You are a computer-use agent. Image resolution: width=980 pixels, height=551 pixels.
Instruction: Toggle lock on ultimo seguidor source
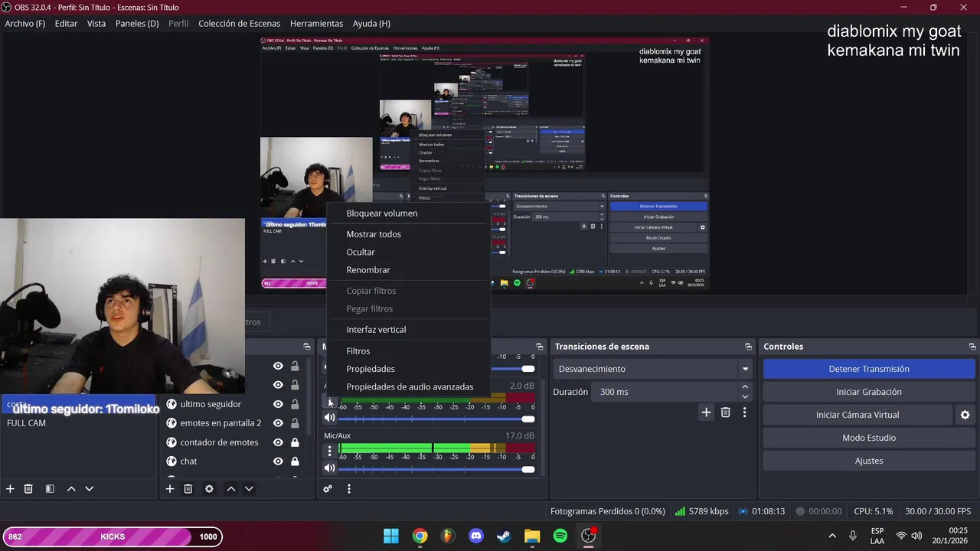tap(295, 404)
